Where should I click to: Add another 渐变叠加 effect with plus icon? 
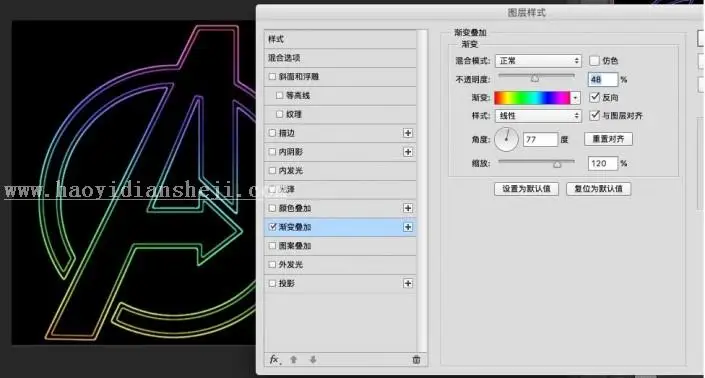(408, 227)
